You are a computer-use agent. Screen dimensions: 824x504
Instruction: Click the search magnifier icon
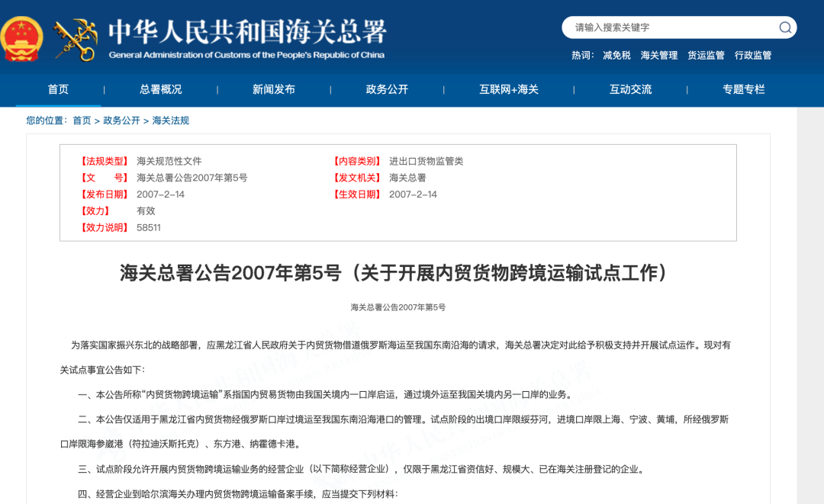coord(785,27)
